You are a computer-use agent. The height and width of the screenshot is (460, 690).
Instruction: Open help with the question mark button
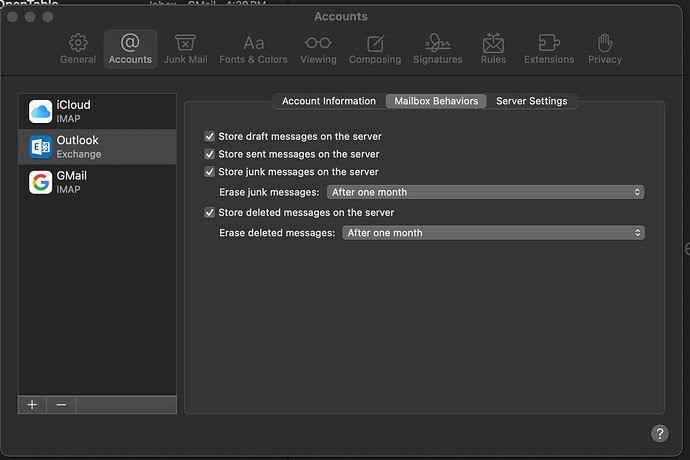(660, 434)
